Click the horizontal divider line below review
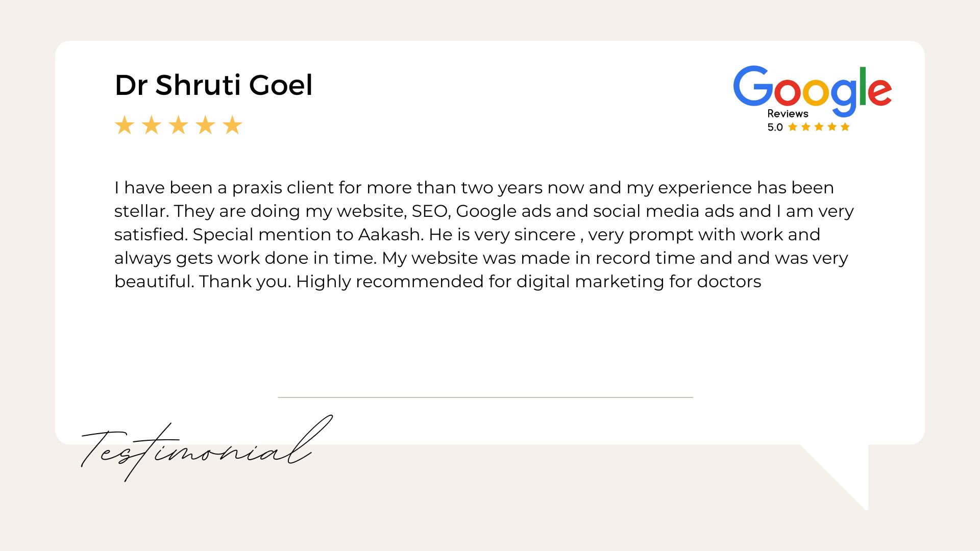 [485, 397]
